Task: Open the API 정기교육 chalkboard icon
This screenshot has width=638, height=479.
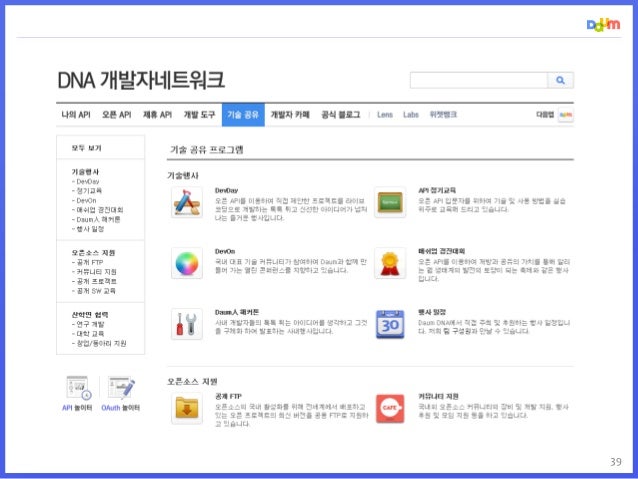Action: [390, 202]
